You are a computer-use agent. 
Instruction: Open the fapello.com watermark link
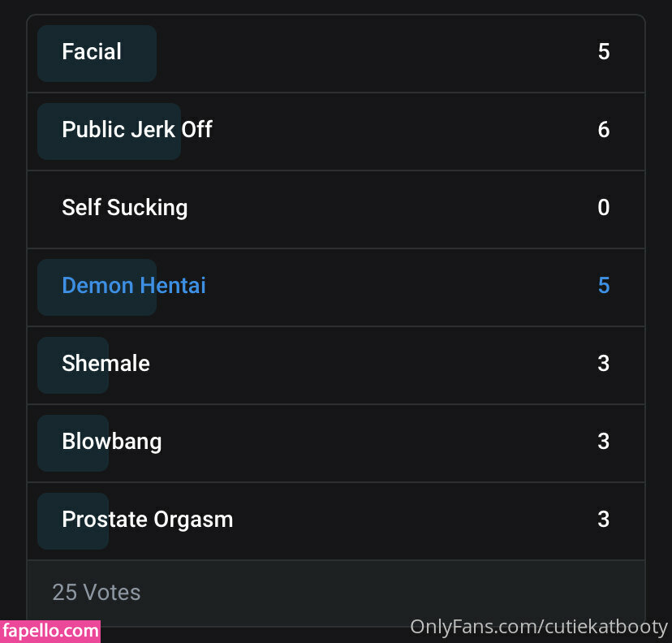coord(50,631)
